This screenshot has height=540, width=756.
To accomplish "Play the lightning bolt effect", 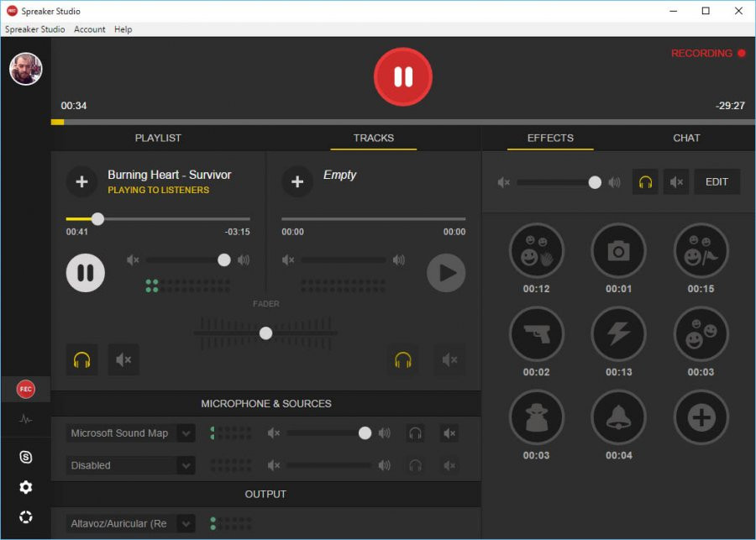I will point(618,333).
